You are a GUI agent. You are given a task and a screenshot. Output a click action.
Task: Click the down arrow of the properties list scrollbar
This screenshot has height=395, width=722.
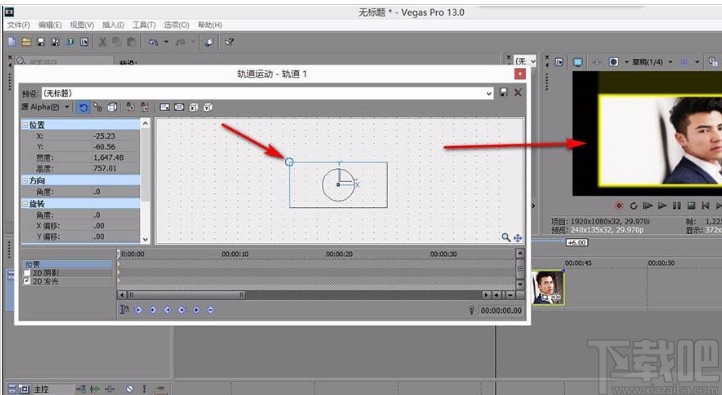coord(146,239)
